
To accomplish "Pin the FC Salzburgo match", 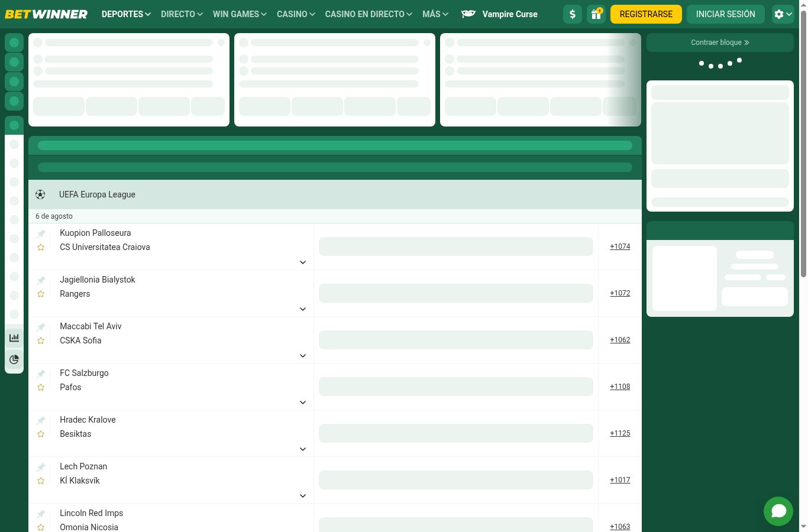I will 41,374.
